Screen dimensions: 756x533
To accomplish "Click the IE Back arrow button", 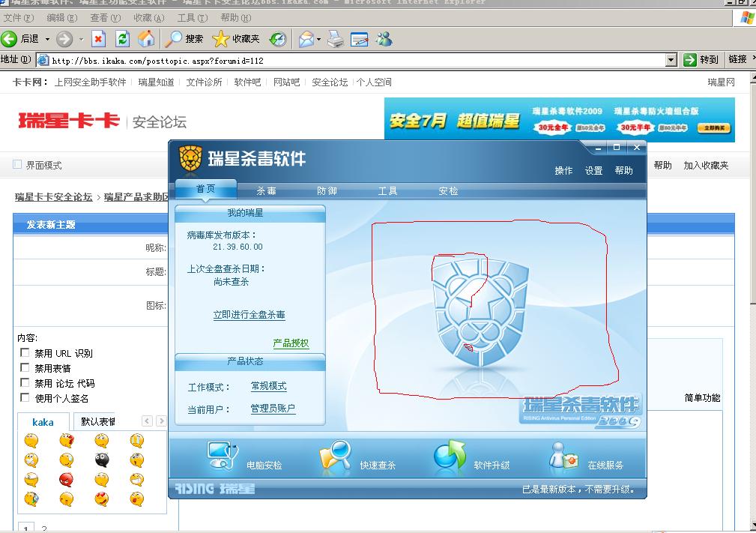I will click(9, 38).
